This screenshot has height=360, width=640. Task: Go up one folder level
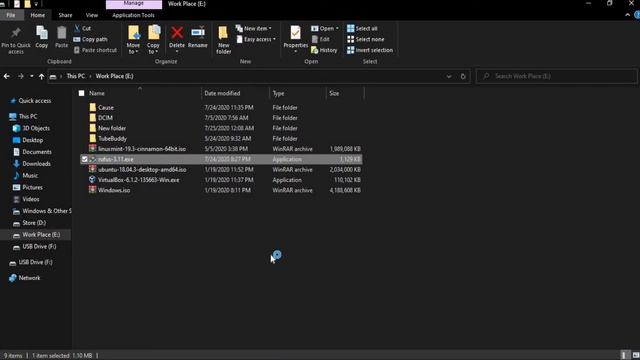click(42, 76)
